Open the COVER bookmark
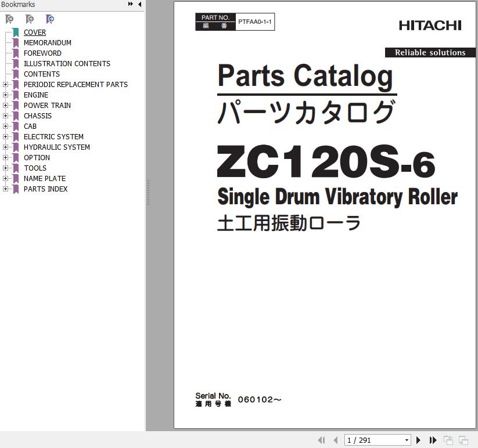The image size is (478, 448). point(35,32)
